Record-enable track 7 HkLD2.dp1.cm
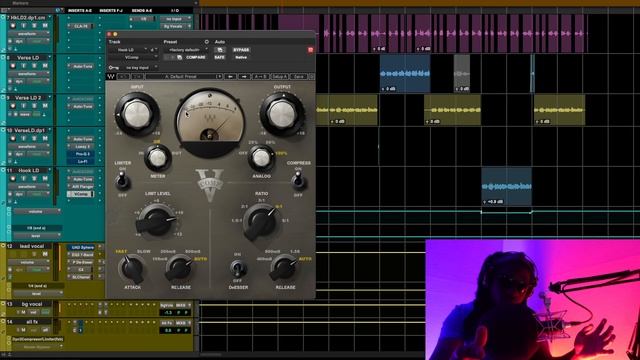This screenshot has width=640, height=360. click(13, 26)
